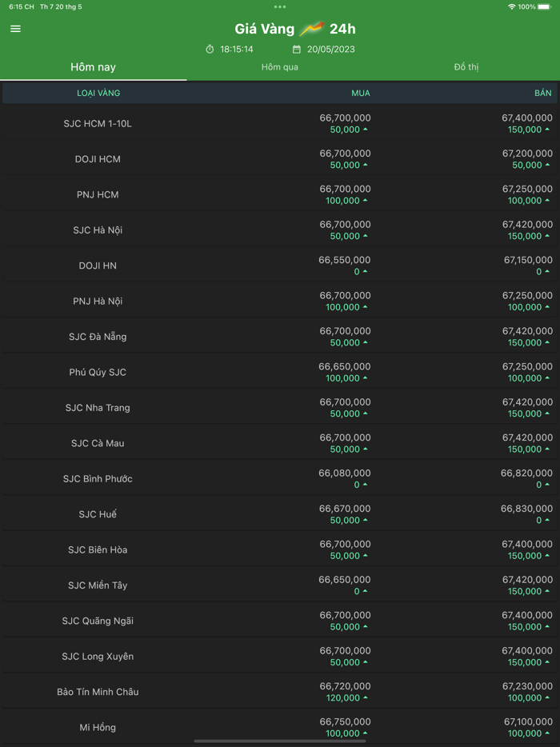Screen dimensions: 560x747
Task: Tap the battery indicator icon
Action: tap(544, 6)
